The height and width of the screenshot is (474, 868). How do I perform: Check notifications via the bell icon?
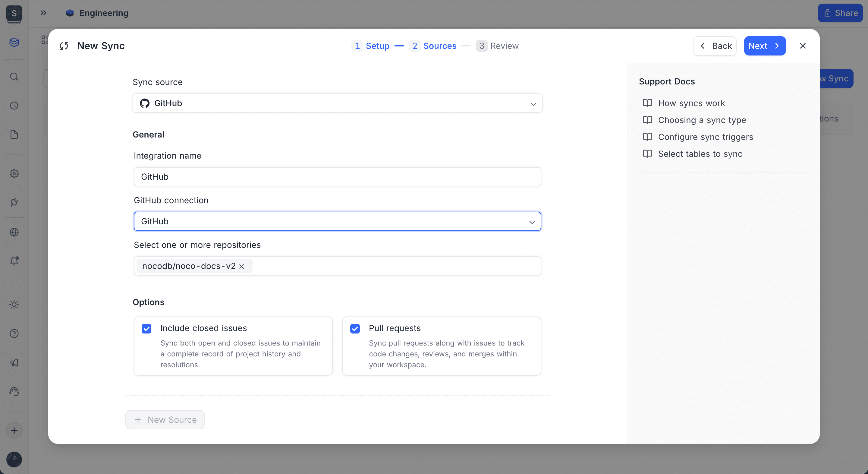(x=14, y=261)
